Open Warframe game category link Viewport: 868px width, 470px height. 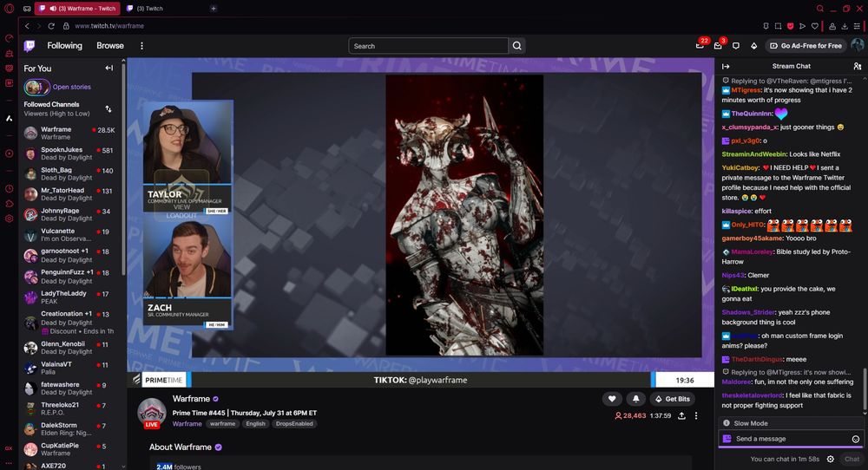[x=187, y=423]
